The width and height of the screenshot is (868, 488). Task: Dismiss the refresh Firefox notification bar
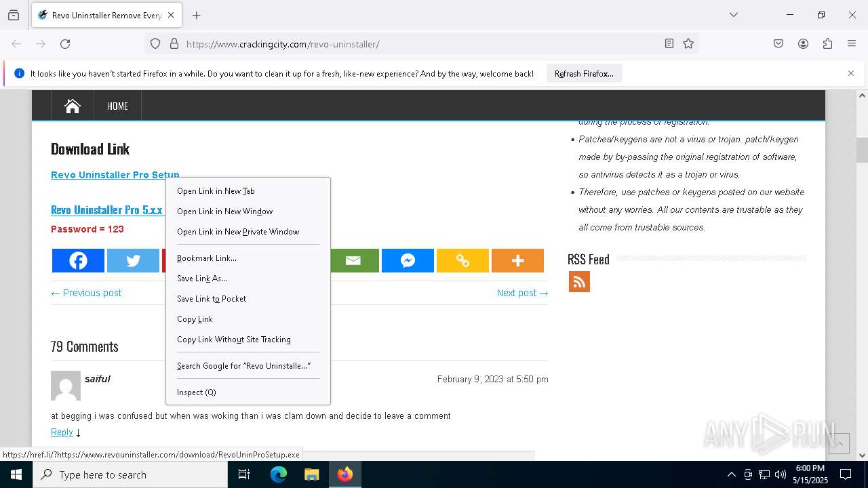[851, 73]
